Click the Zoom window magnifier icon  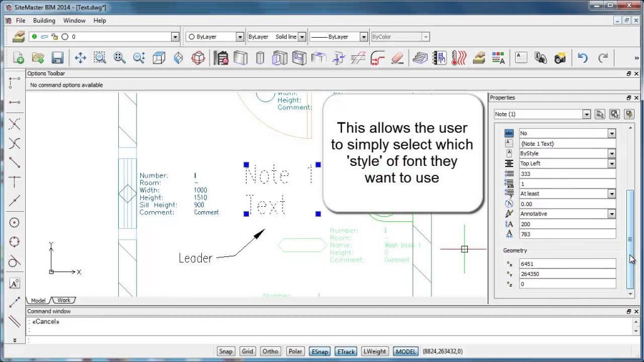click(x=100, y=58)
